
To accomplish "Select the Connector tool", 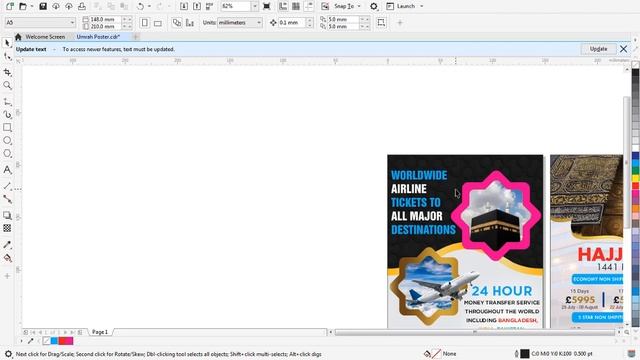I will [7, 199].
